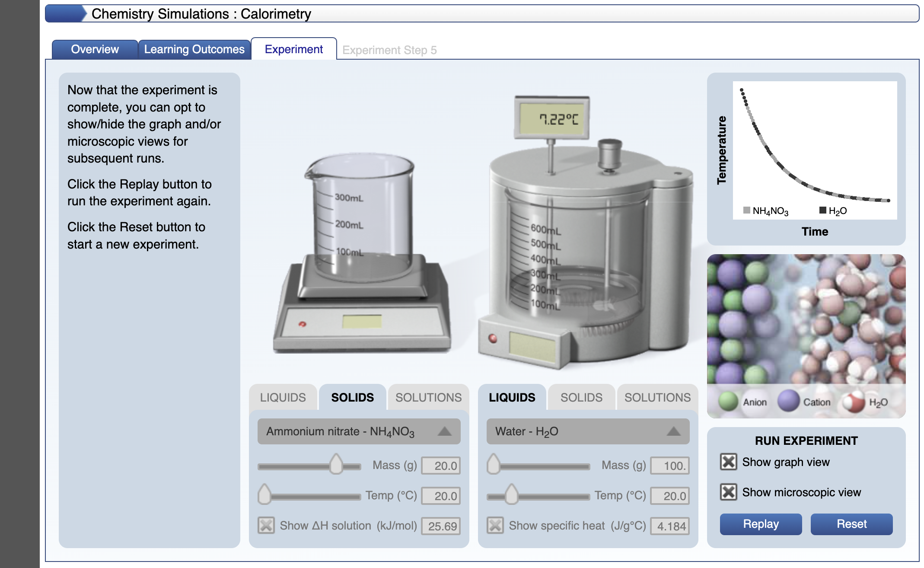Enable the Show specific heat checkbox

point(495,526)
